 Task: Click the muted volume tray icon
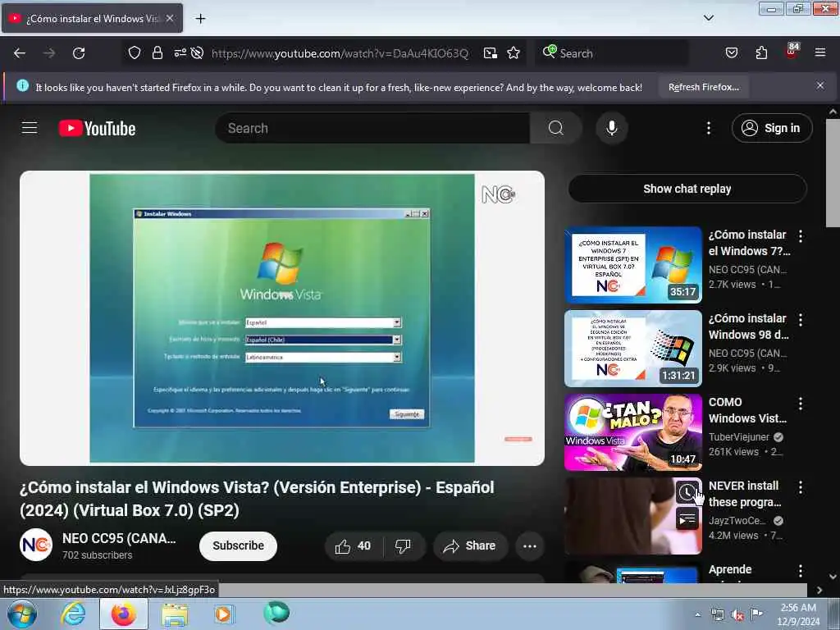coord(737,615)
